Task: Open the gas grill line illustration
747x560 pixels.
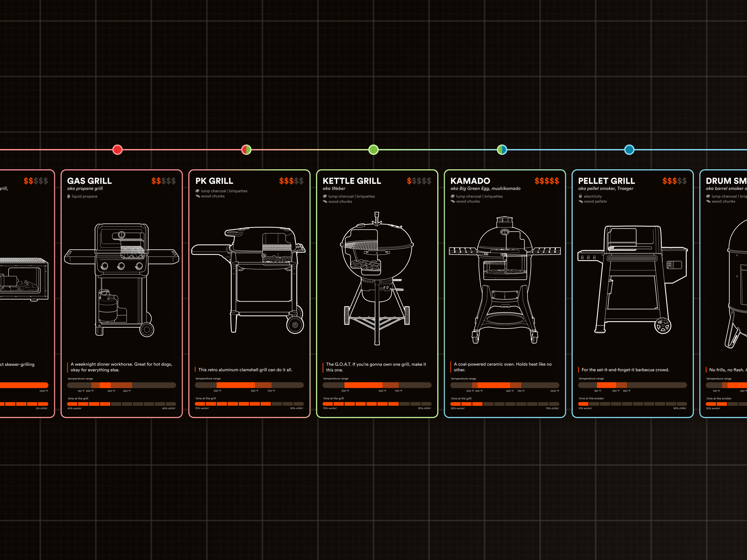Action: [x=122, y=280]
